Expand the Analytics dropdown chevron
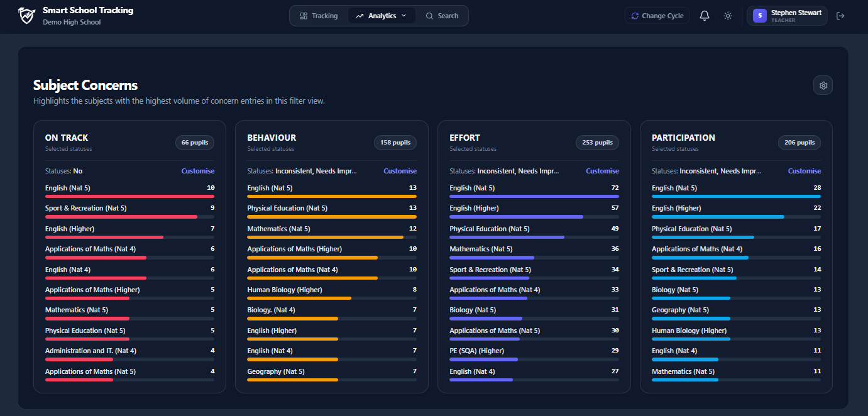Viewport: 868px width, 416px height. click(404, 16)
